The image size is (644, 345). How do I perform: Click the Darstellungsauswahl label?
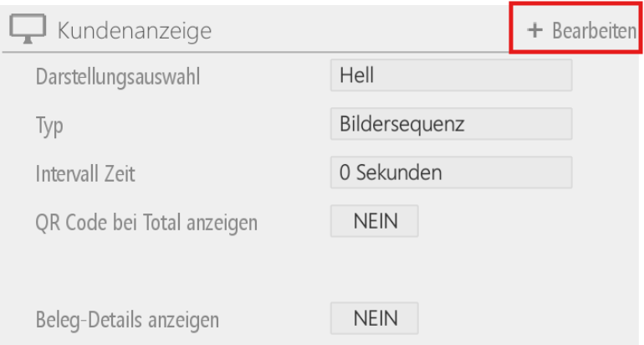(118, 77)
